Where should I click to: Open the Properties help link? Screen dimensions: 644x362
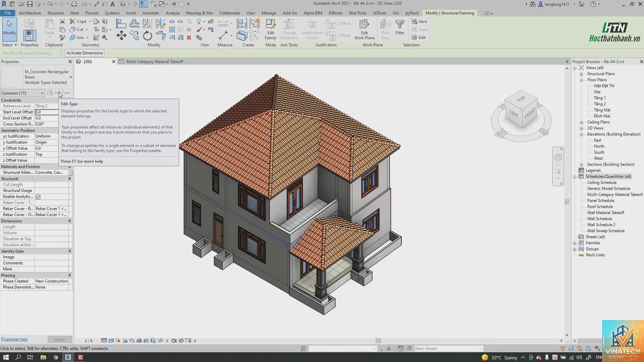tap(14, 339)
